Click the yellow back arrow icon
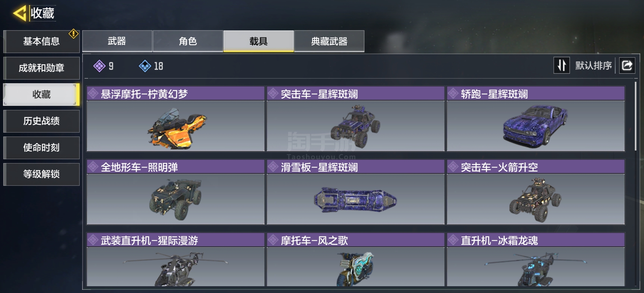 point(20,13)
